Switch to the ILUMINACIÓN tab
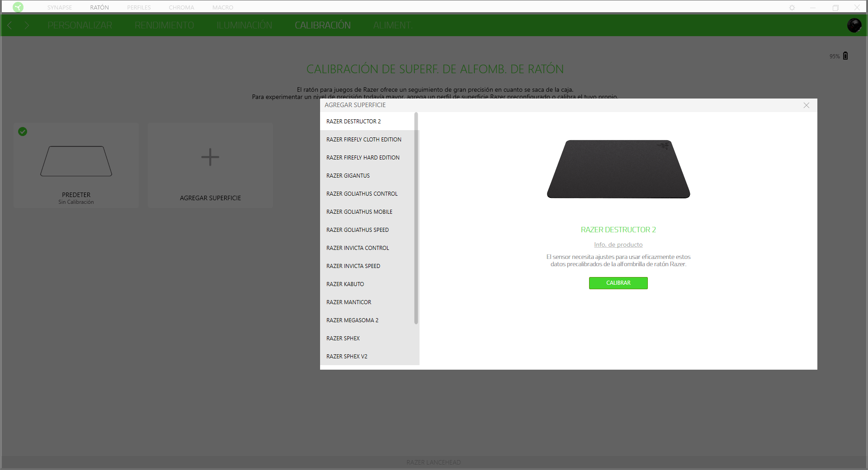Image resolution: width=868 pixels, height=470 pixels. tap(244, 25)
